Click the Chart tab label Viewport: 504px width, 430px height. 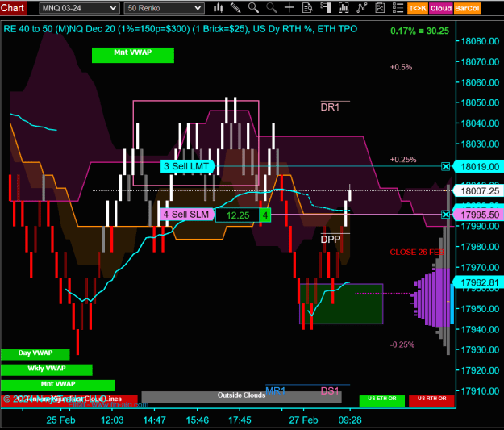click(x=13, y=8)
